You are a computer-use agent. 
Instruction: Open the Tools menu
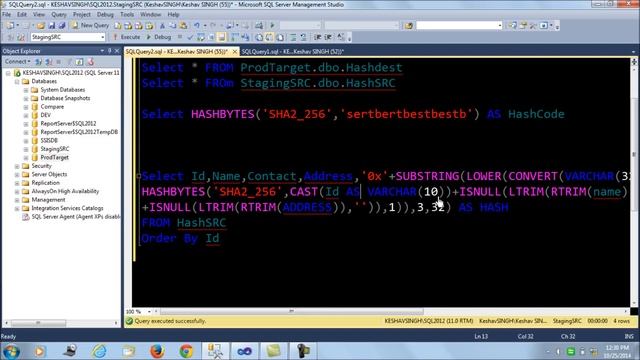coord(127,15)
